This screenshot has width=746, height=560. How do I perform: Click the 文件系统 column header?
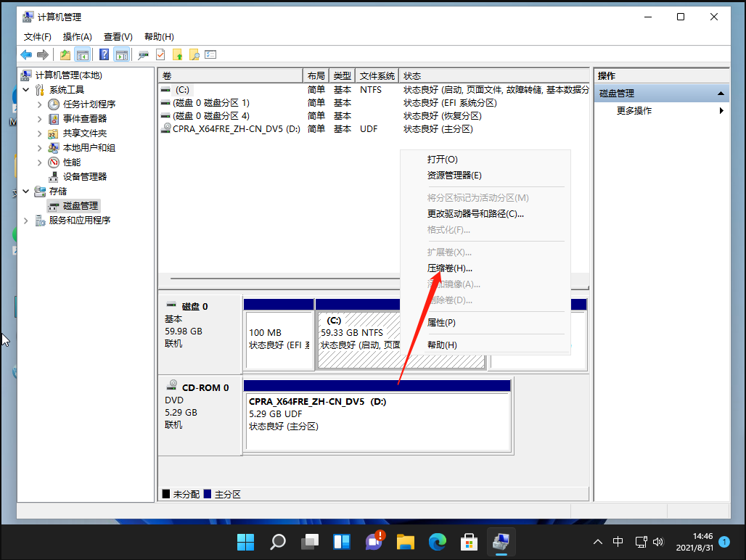(x=377, y=75)
